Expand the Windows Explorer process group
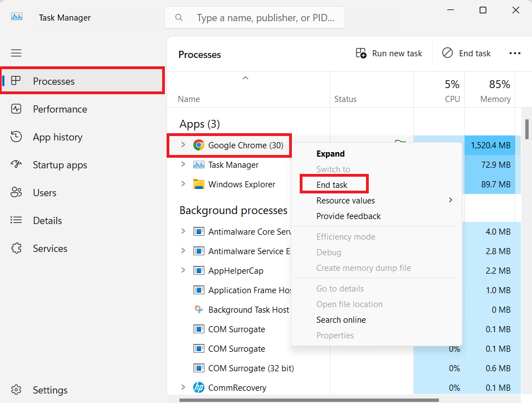The height and width of the screenshot is (403, 532). [x=183, y=184]
